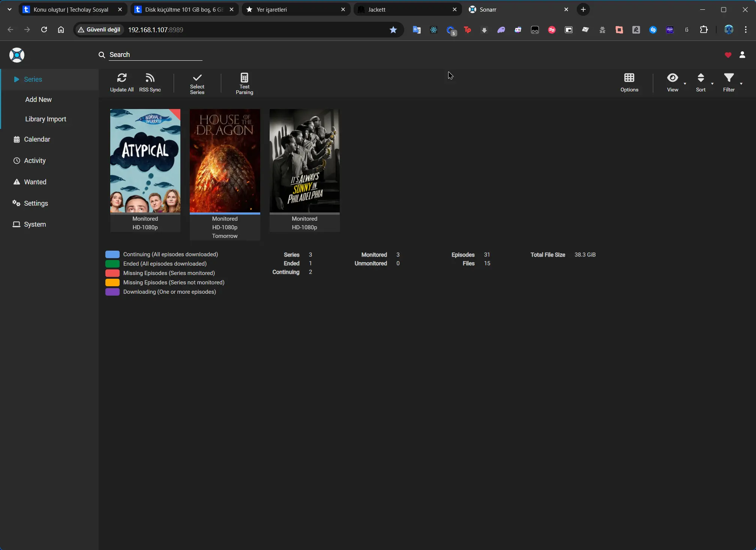
Task: Click the Tomorrow label under House of the Dragon
Action: (225, 236)
